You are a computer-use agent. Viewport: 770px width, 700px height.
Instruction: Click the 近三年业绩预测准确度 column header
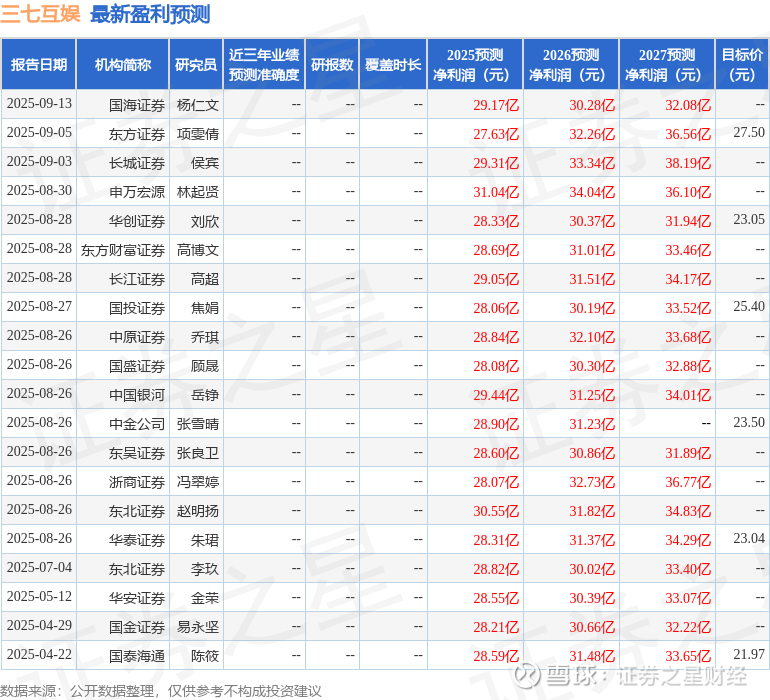(x=264, y=64)
